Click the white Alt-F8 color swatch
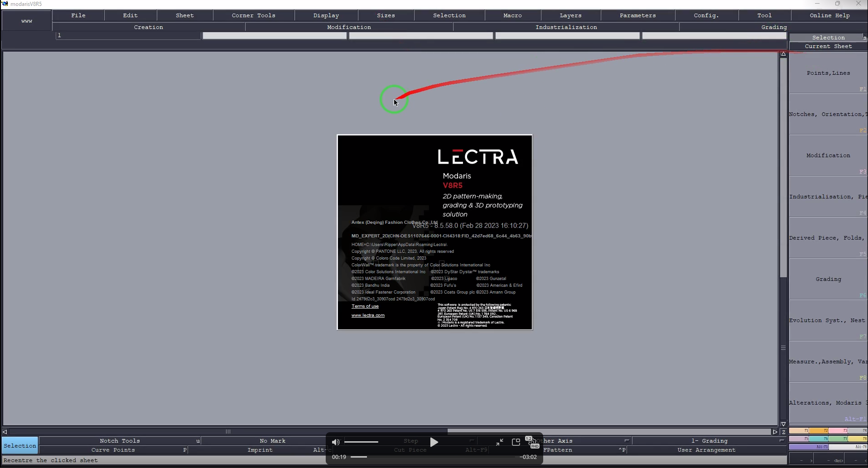 tap(848, 447)
